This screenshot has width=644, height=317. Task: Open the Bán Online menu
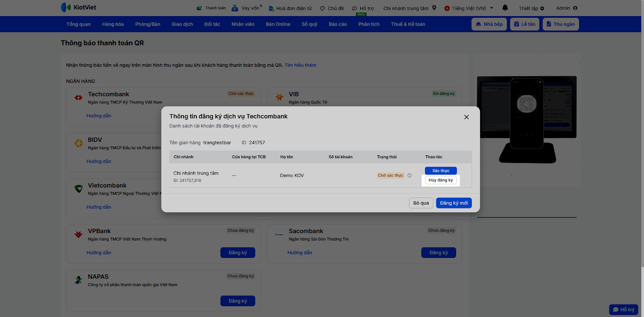pyautogui.click(x=278, y=24)
